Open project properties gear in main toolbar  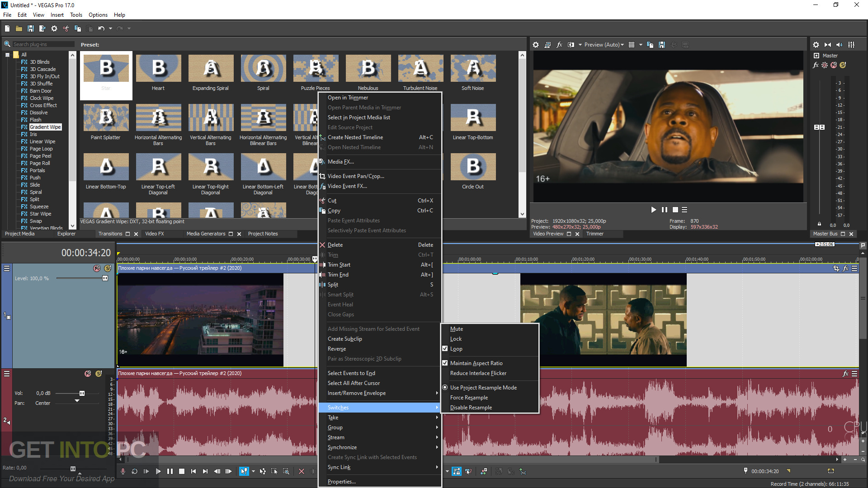(54, 28)
